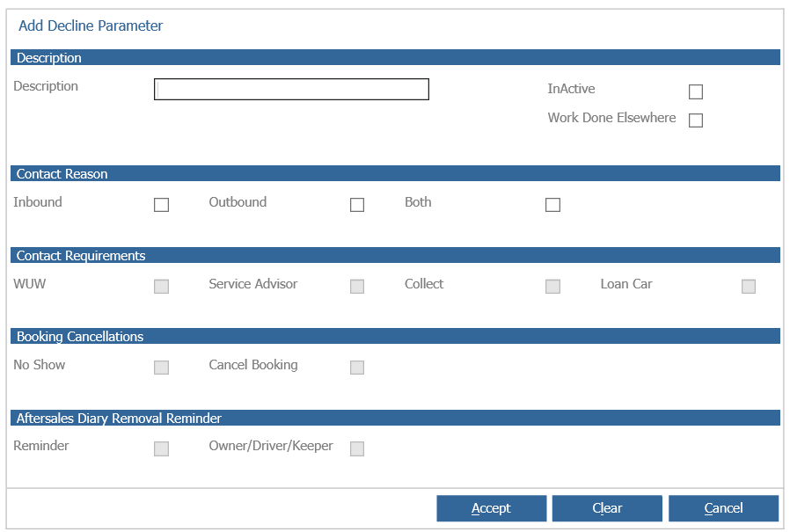Select the Outbound contact reason checkbox
Screen dimensions: 790x532
point(356,205)
